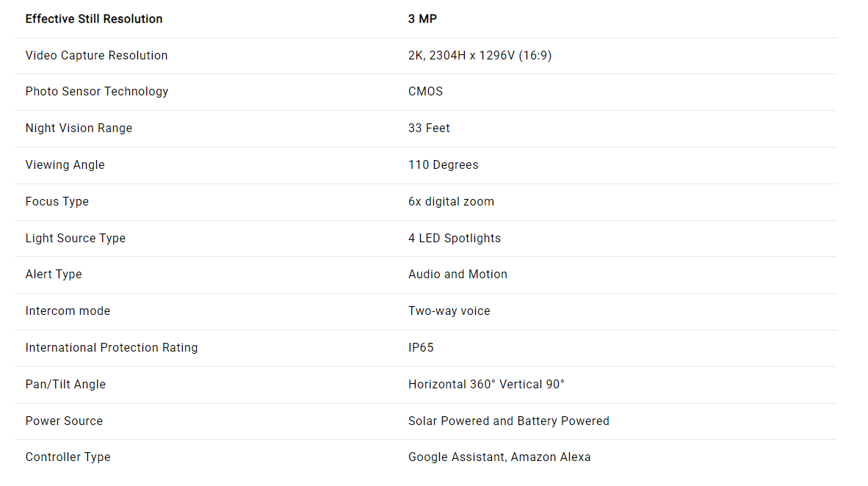Click the Horizontal 360° Vertical 90° value

click(x=486, y=385)
